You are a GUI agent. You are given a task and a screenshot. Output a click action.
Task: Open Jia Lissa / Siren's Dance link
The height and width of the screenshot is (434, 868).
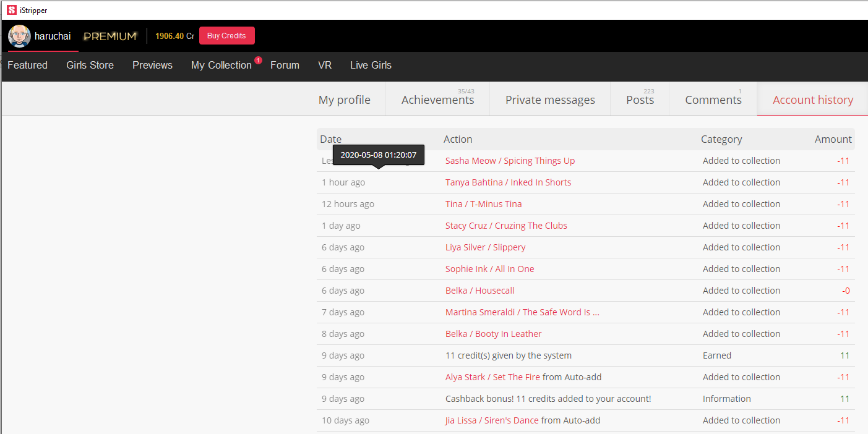tap(492, 420)
